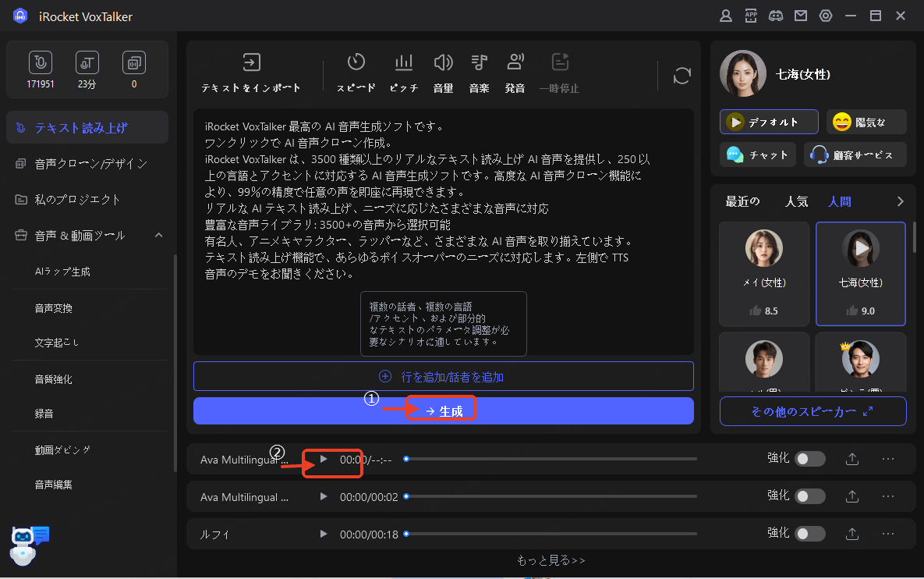
Task: Open the テキストをインポート import tool
Action: [x=251, y=73]
